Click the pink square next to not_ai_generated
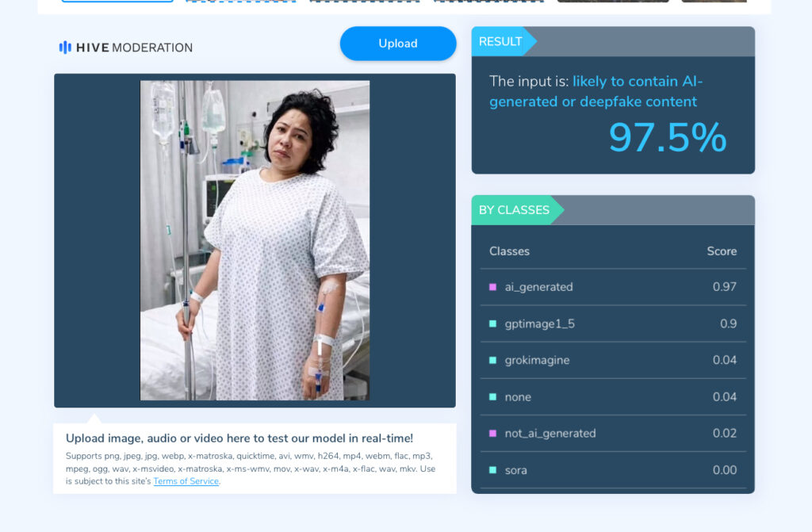 coord(493,433)
